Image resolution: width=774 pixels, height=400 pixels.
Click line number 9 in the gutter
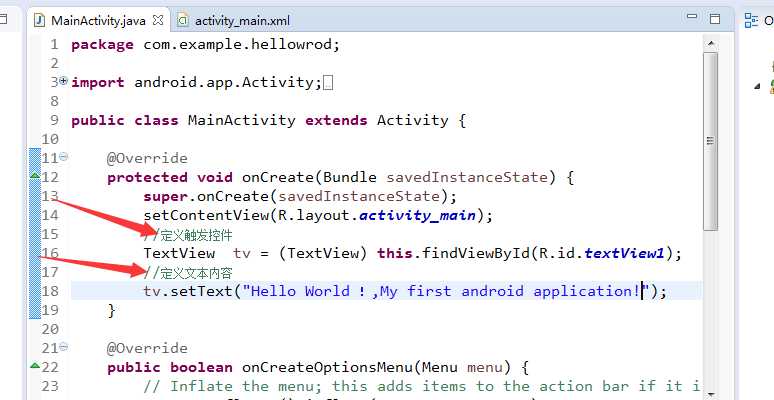[x=54, y=120]
